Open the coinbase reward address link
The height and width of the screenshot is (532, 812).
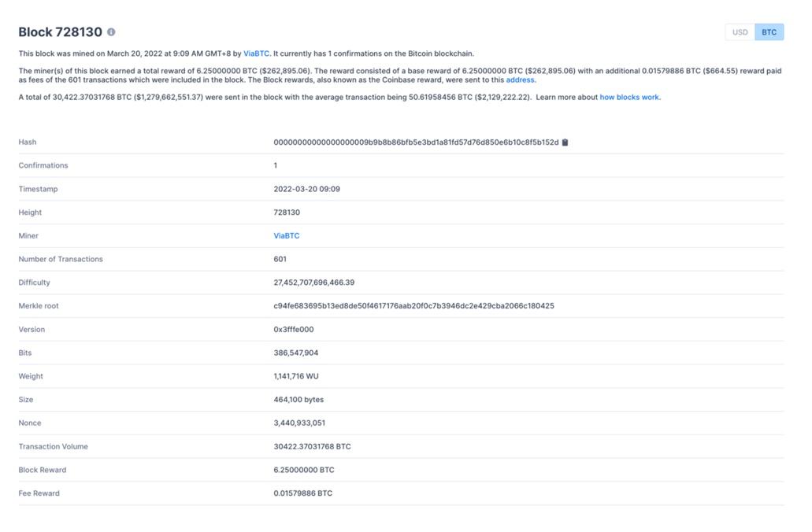click(520, 79)
